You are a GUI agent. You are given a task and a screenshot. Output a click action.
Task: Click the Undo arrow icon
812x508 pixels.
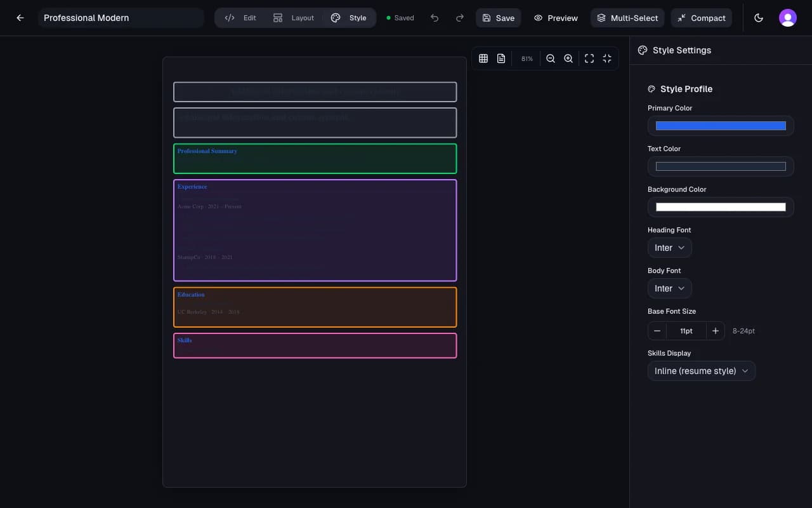click(435, 18)
